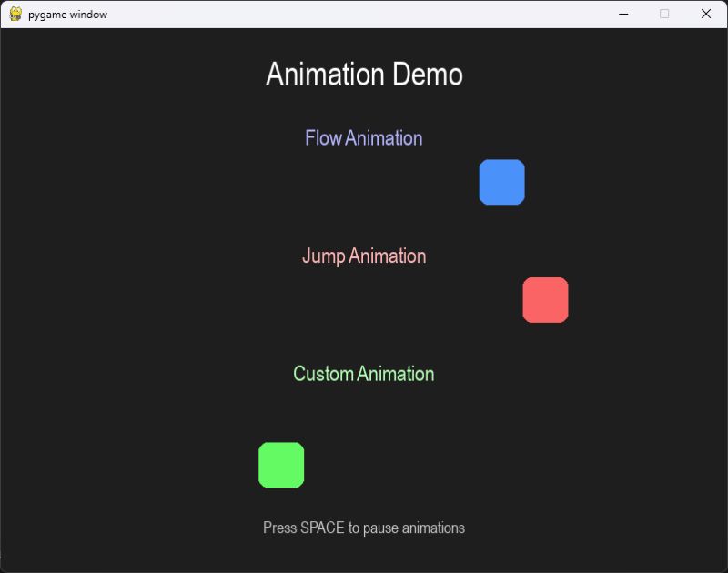Minimize the pygame window
The image size is (728, 573).
coord(622,14)
